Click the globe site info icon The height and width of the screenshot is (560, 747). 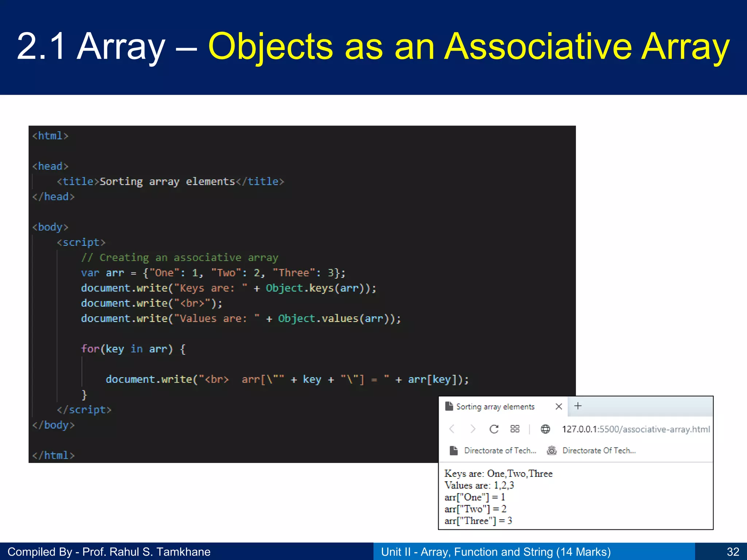(x=545, y=429)
